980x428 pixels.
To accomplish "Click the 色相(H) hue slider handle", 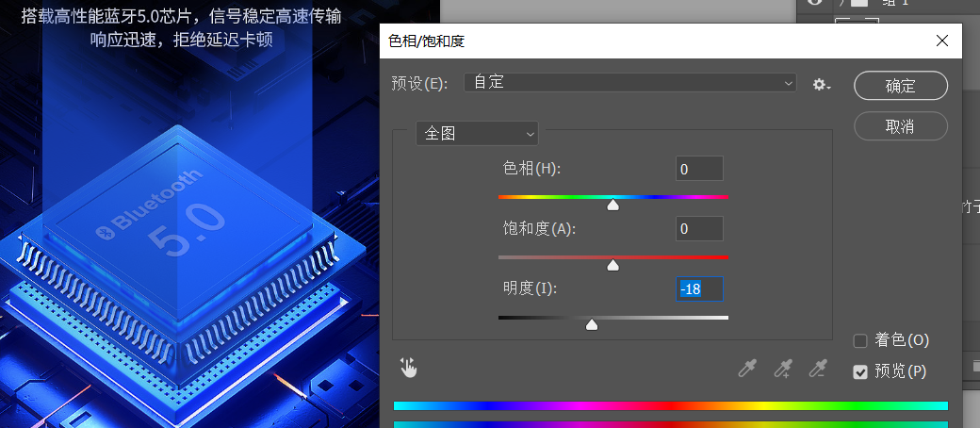I will tap(613, 205).
